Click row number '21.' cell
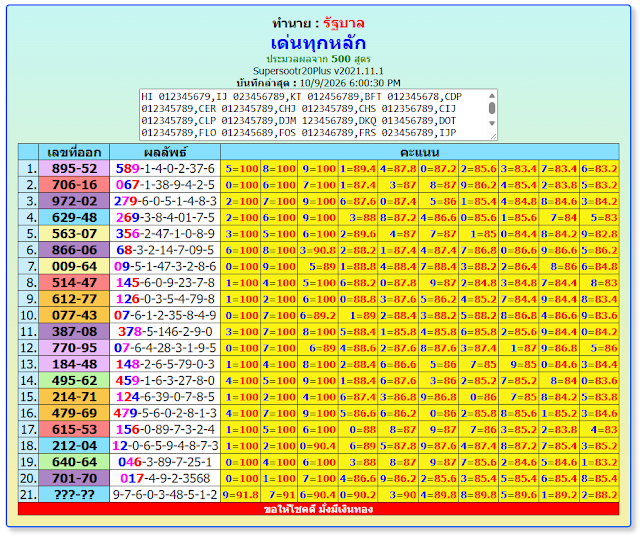The image size is (640, 536). tap(28, 495)
